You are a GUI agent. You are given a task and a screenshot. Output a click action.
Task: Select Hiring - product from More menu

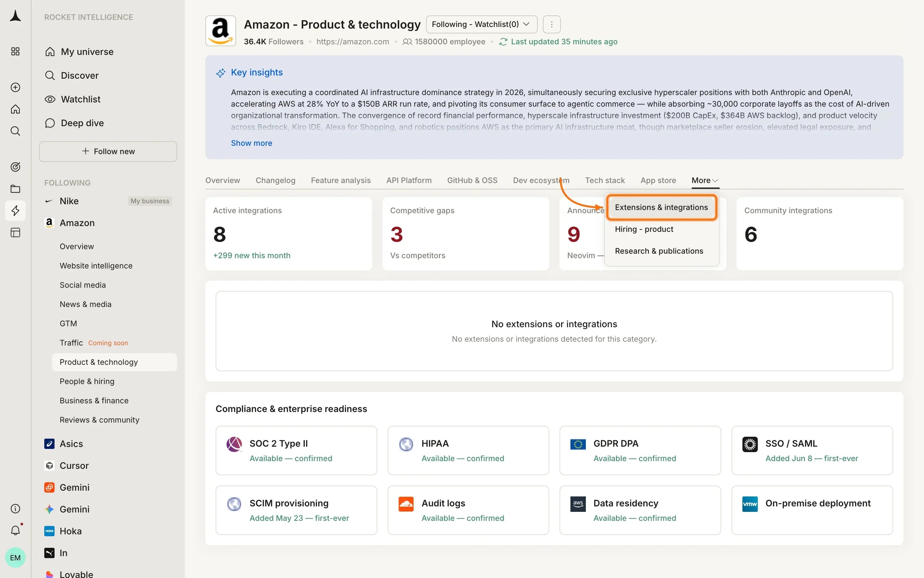click(x=661, y=229)
